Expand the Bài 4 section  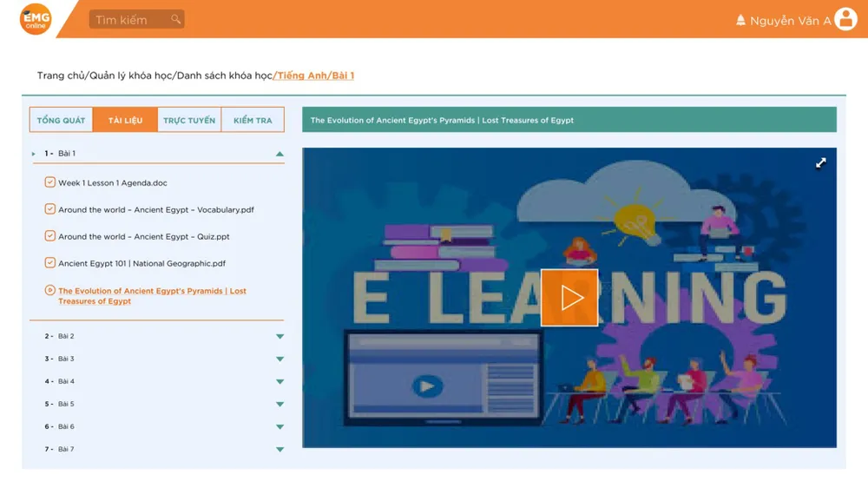tap(279, 382)
